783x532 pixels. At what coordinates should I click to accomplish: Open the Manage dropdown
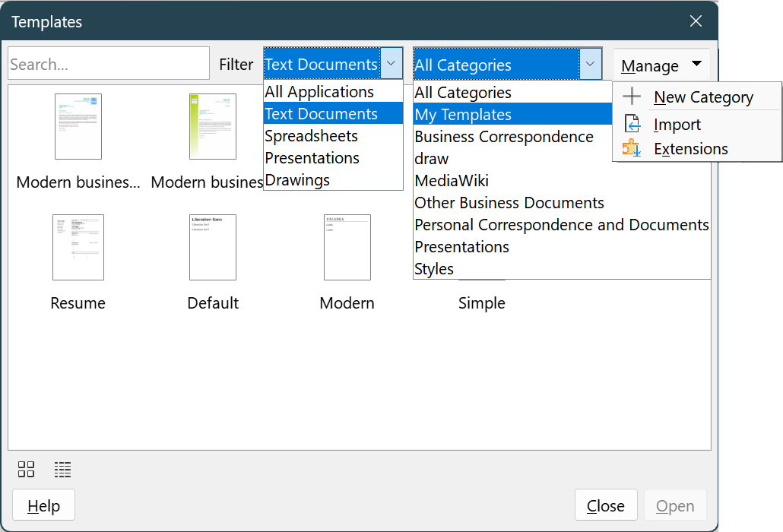pyautogui.click(x=661, y=65)
